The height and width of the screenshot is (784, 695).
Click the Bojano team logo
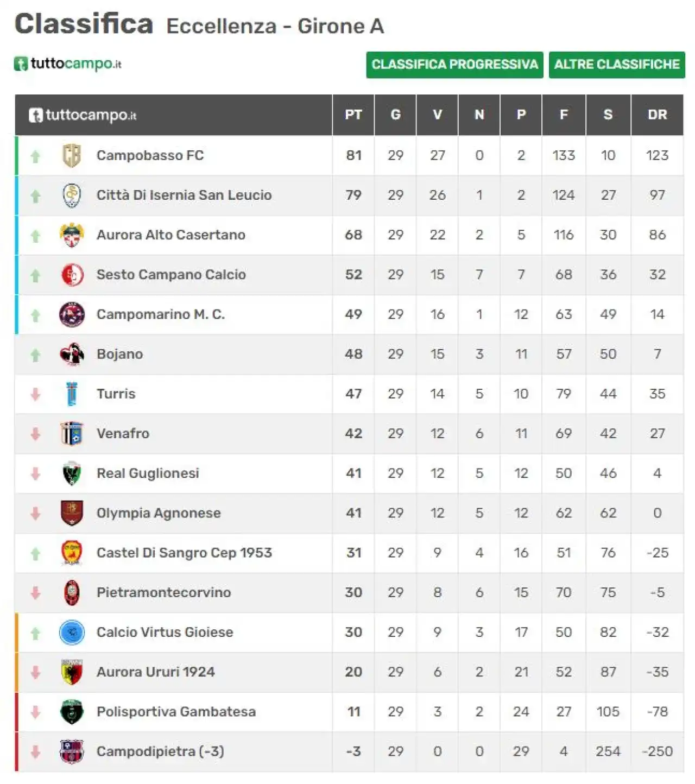pos(72,354)
